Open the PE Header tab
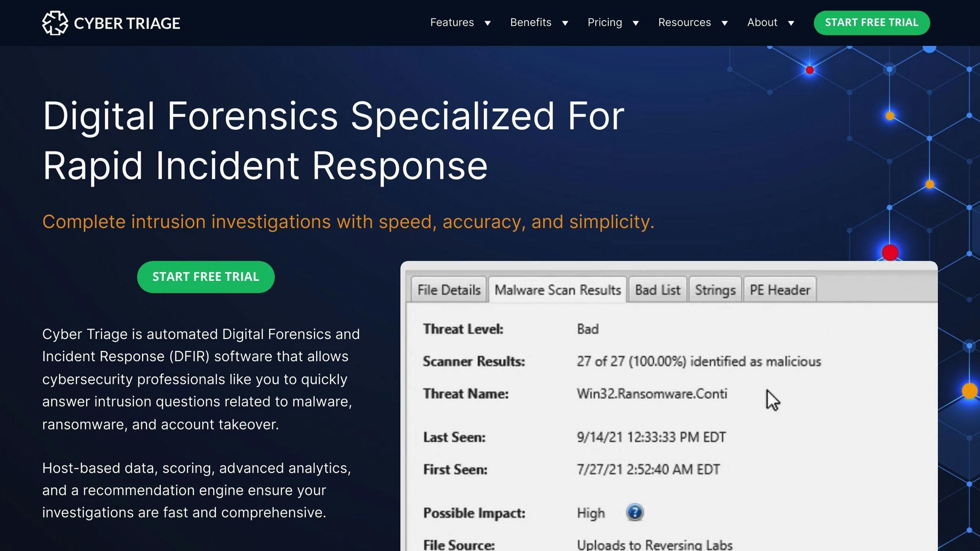Viewport: 980px width, 551px height. coord(780,290)
